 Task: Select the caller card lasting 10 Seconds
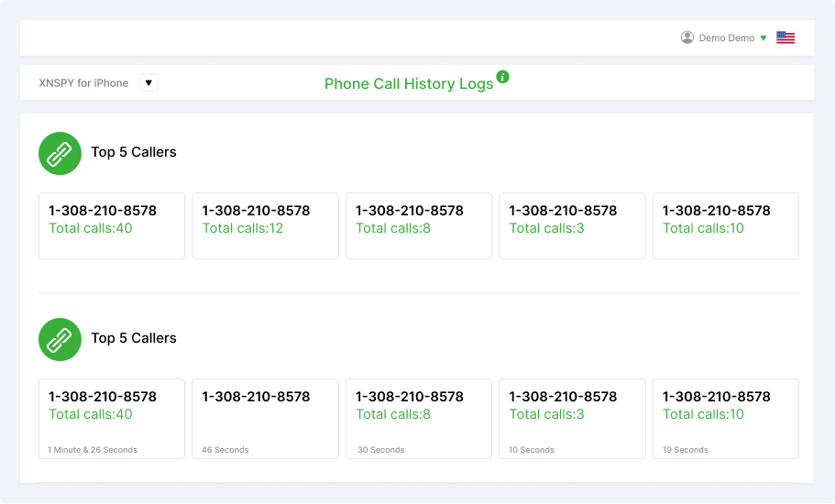point(572,419)
